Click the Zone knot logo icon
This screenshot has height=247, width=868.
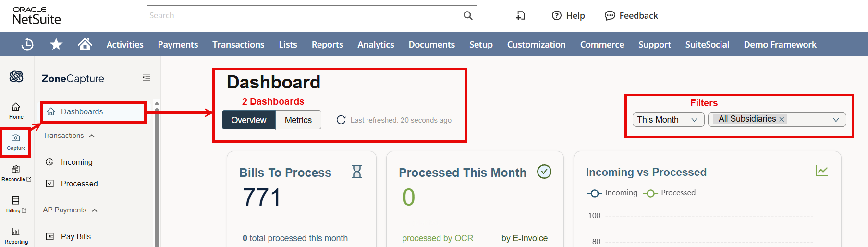pos(16,76)
